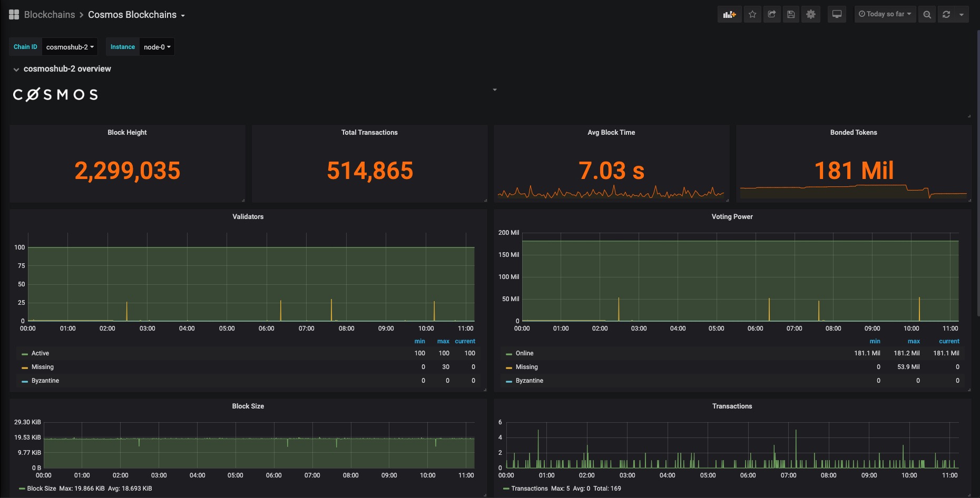The width and height of the screenshot is (980, 498).
Task: Open the Grafana dashboards grid icon
Action: pyautogui.click(x=14, y=15)
